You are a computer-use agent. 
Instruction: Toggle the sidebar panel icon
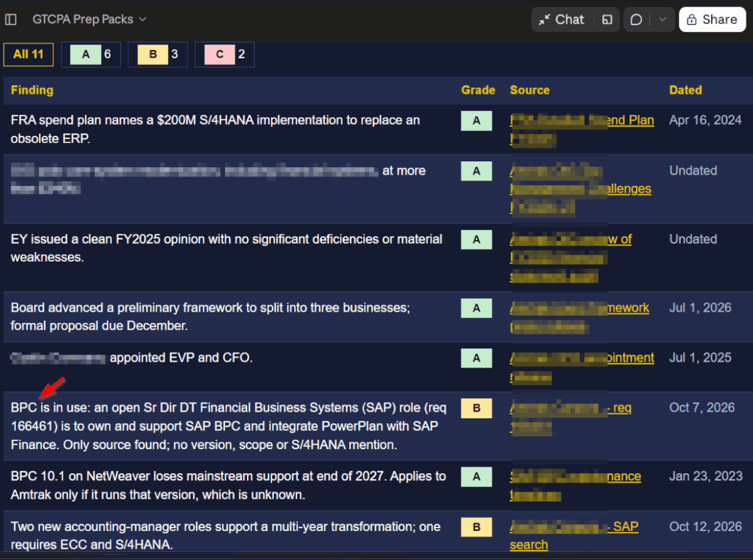10,19
